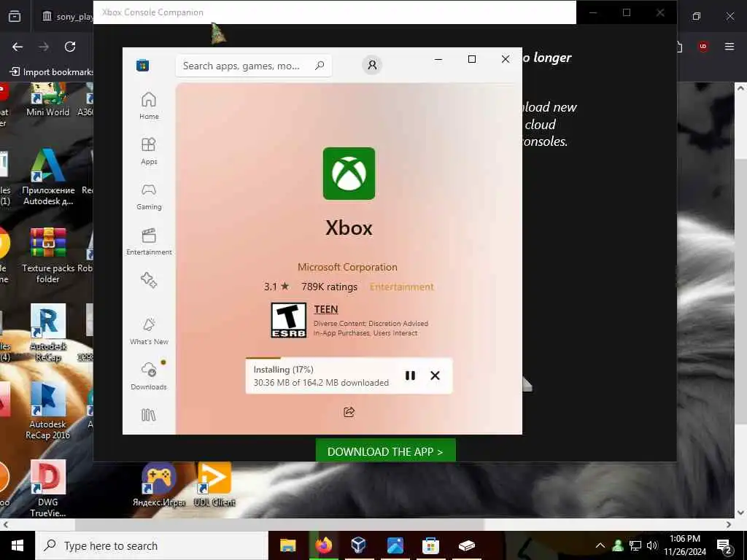
Task: Click the taskbar search box
Action: tap(152, 545)
